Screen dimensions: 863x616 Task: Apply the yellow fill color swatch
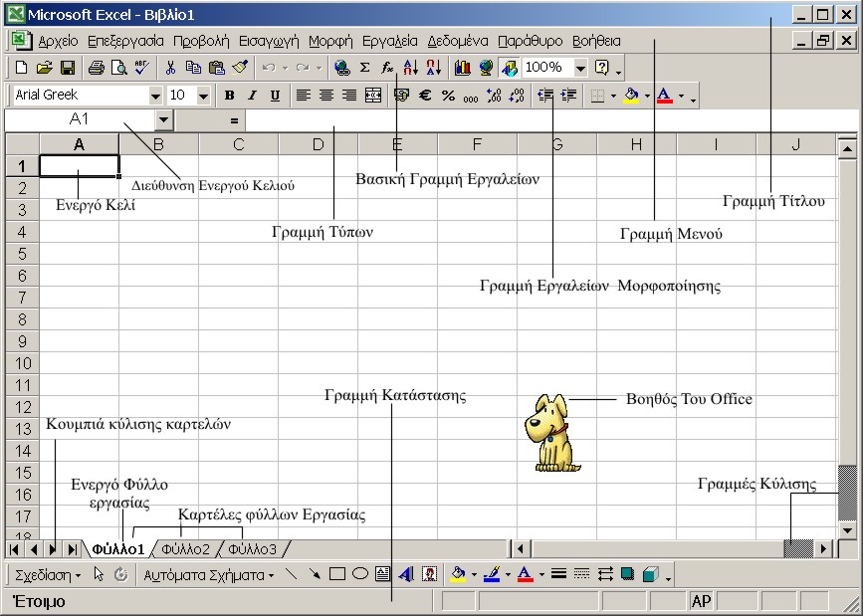pos(629,96)
